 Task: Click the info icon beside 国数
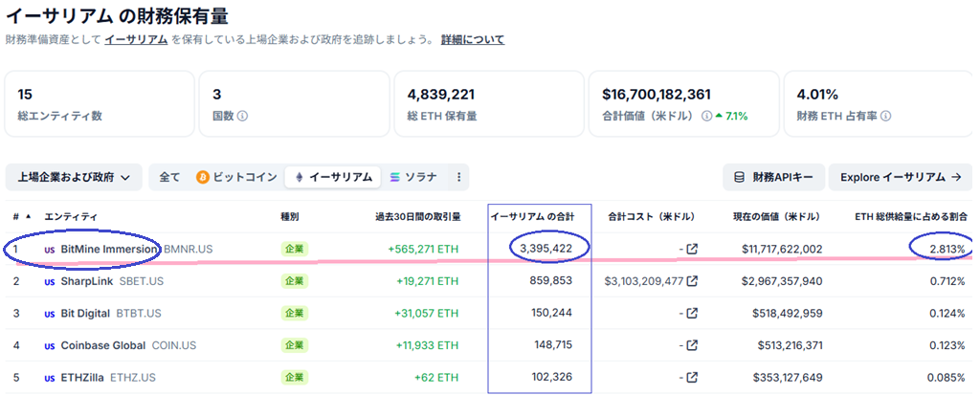pyautogui.click(x=243, y=117)
